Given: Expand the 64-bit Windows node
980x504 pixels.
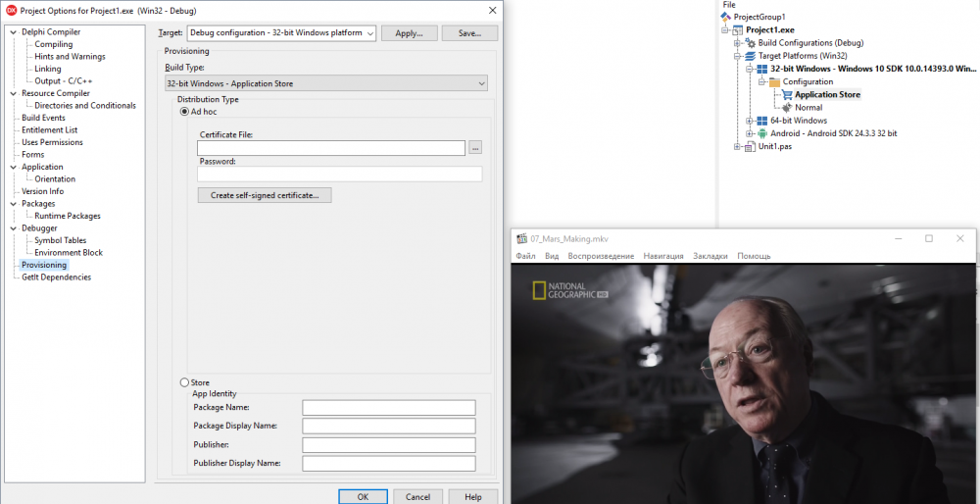Looking at the screenshot, I should (750, 121).
